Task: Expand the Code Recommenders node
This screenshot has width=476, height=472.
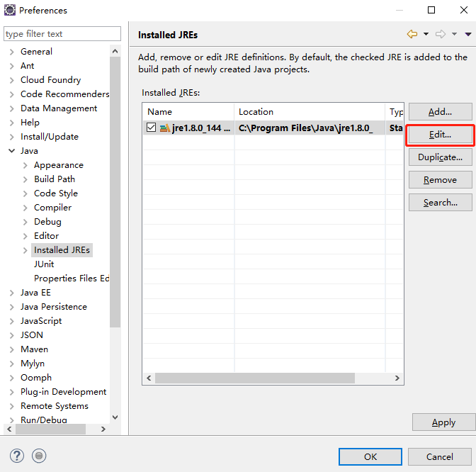Action: click(x=11, y=94)
